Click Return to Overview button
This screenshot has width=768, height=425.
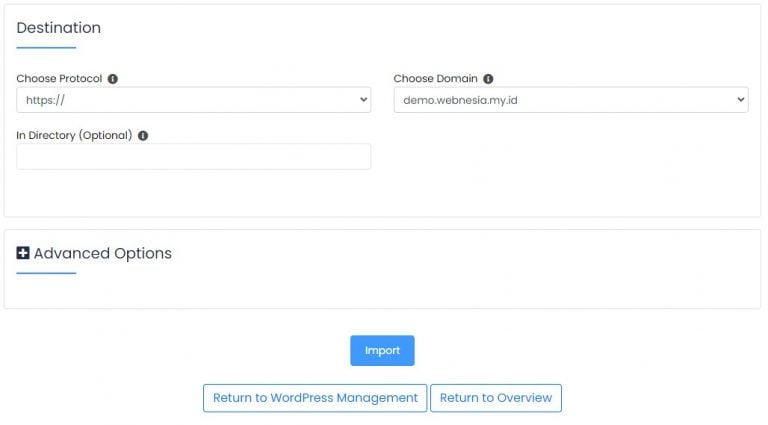[496, 398]
